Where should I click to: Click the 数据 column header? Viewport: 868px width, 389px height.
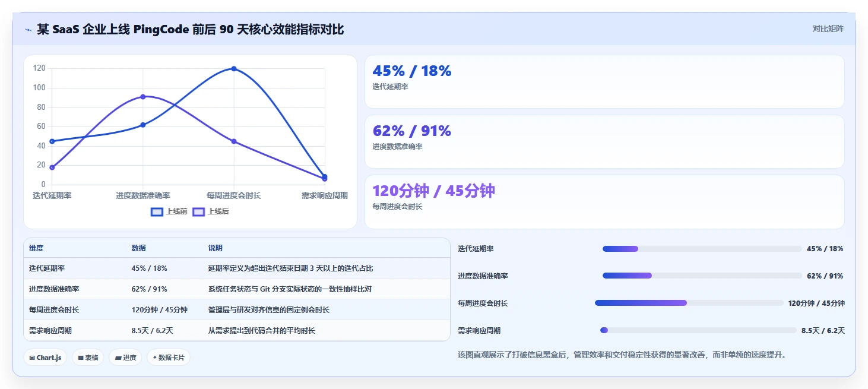coord(139,248)
